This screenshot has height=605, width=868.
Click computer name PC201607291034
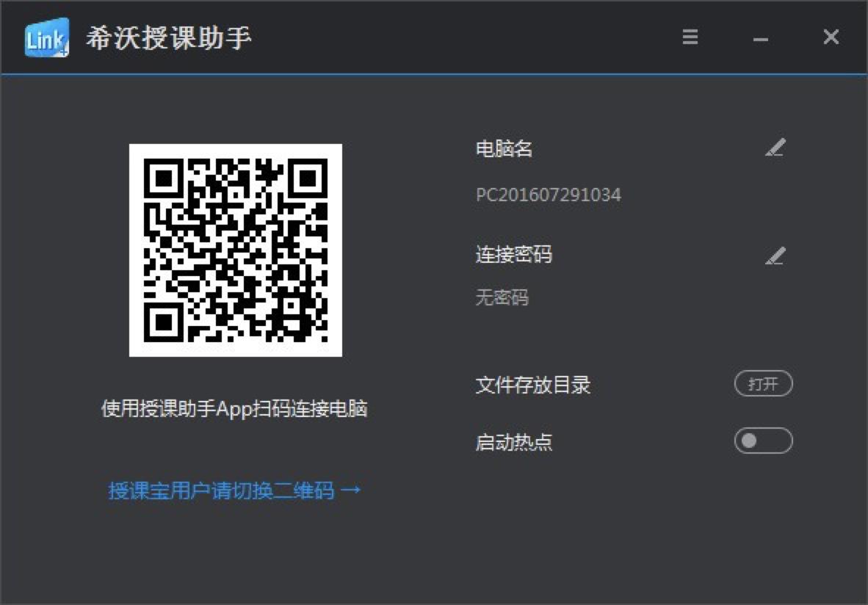548,195
